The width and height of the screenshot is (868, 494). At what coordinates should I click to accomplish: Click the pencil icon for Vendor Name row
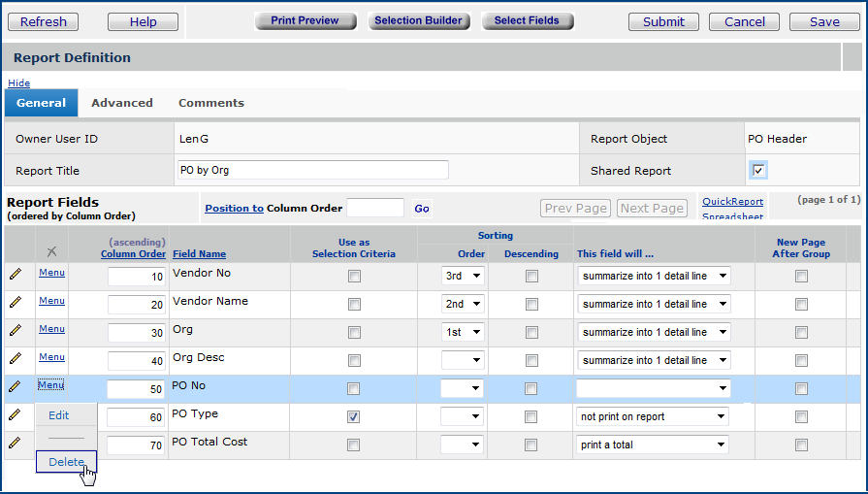[x=16, y=303]
